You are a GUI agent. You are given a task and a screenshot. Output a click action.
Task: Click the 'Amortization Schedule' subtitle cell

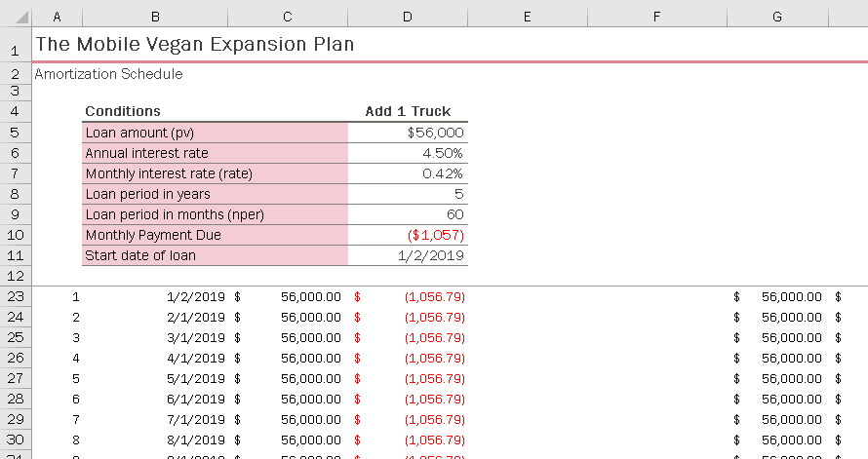pos(108,74)
